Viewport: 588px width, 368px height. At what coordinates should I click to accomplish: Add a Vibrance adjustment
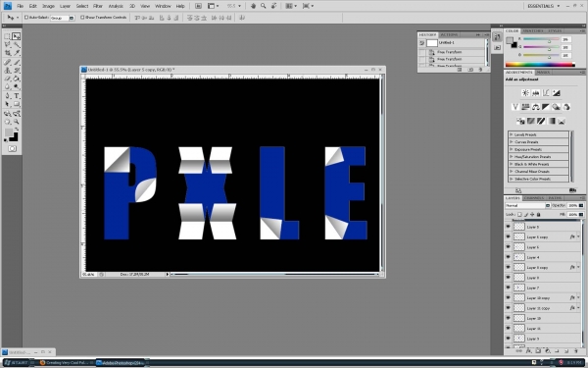tap(515, 107)
